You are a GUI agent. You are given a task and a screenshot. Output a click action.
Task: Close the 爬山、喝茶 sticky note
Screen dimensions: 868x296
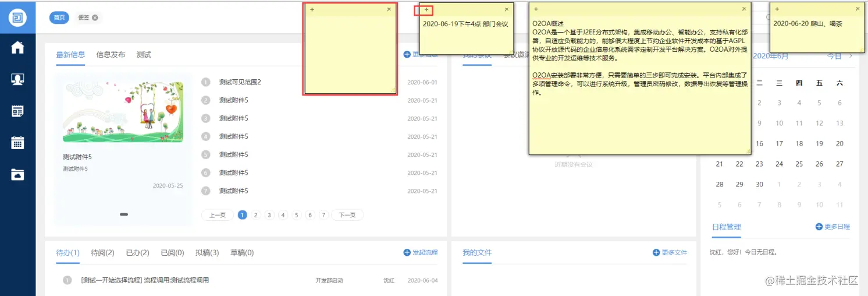coord(858,9)
